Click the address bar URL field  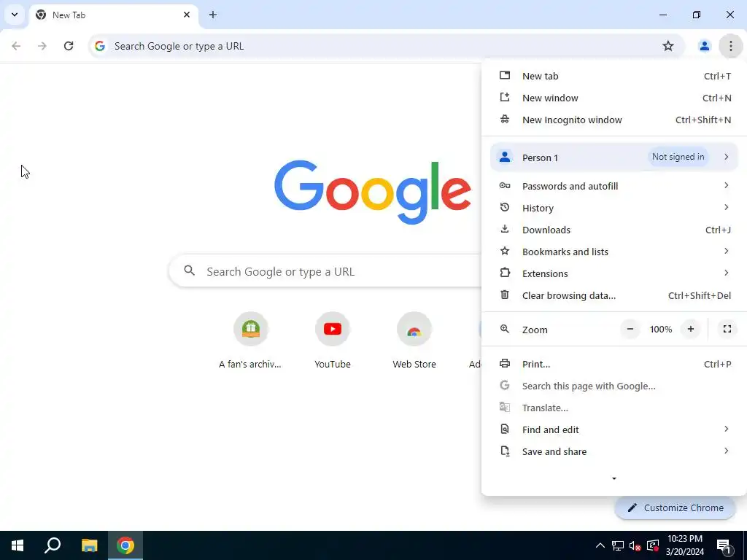point(386,46)
